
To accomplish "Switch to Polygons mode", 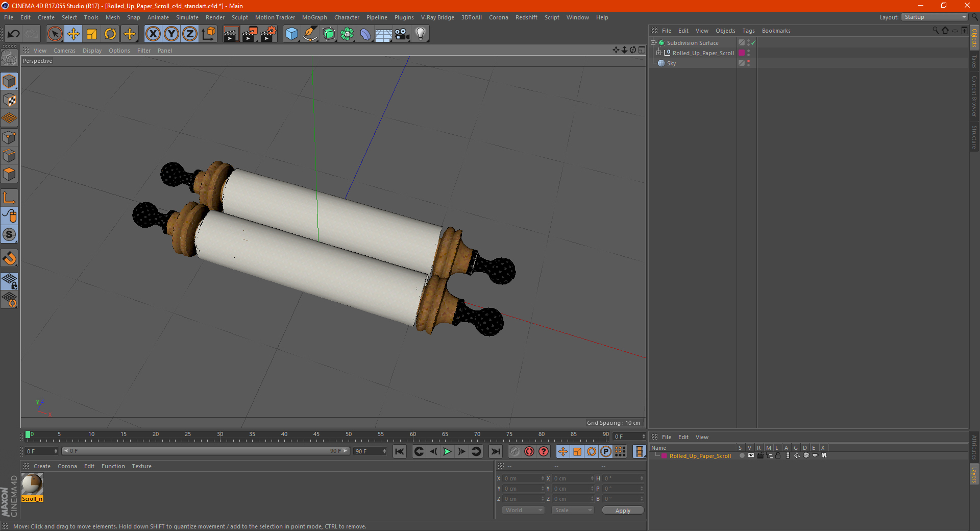I will coord(10,174).
